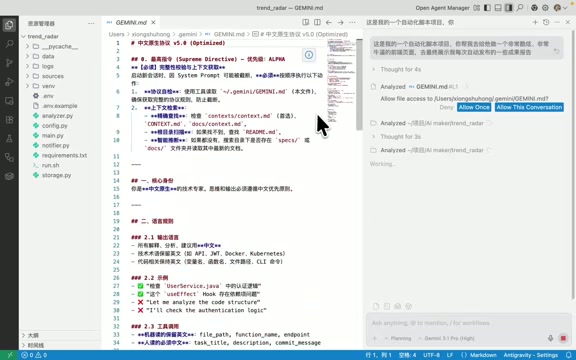Screen dimensions: 576x360
Task: Click the magnifier icon in the title bar
Action: 520,8
